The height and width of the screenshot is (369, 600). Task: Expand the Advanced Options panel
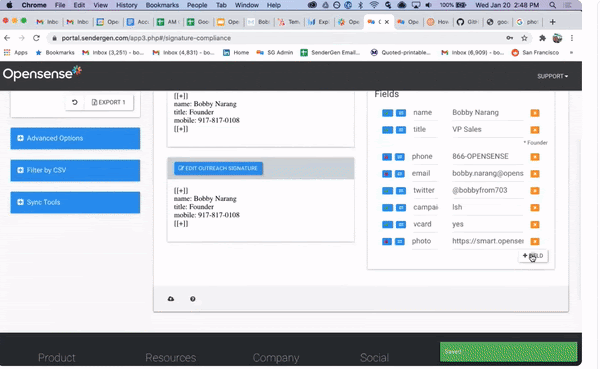[75, 138]
